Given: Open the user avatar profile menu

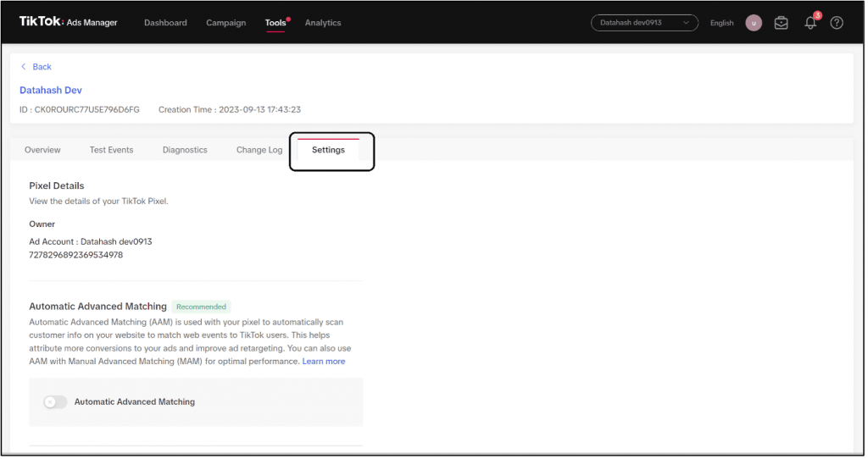Looking at the screenshot, I should point(753,23).
